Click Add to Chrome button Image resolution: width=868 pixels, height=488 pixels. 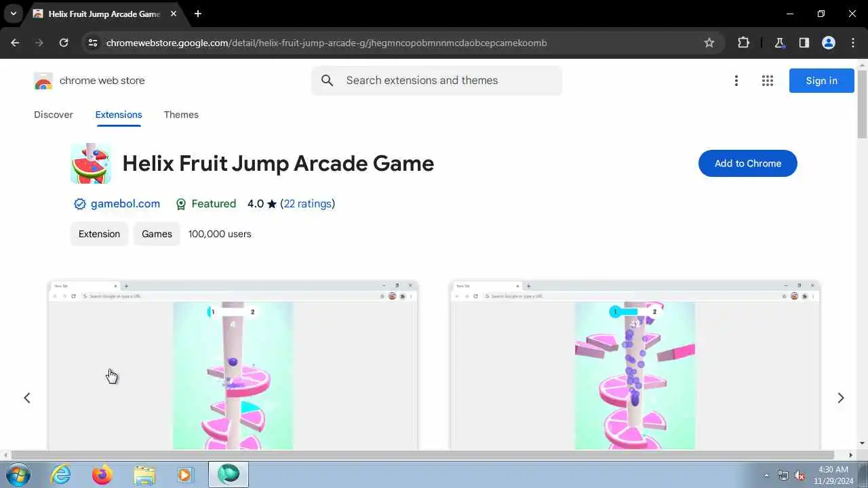tap(747, 163)
